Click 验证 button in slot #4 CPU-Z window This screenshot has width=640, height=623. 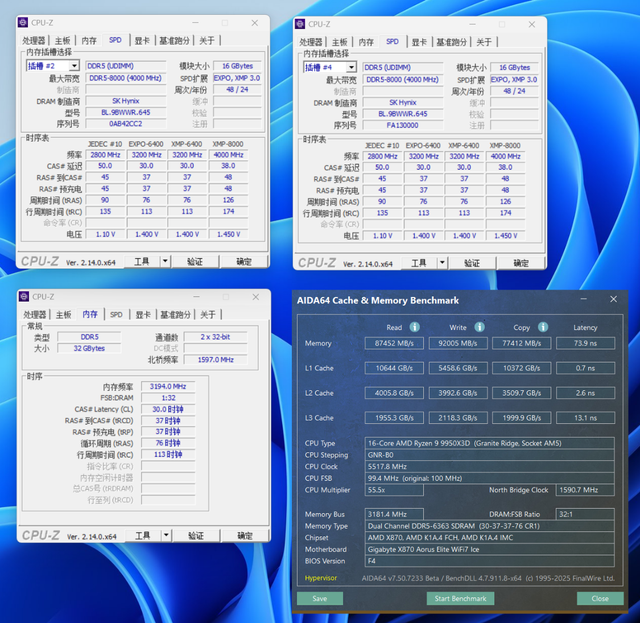pyautogui.click(x=472, y=263)
